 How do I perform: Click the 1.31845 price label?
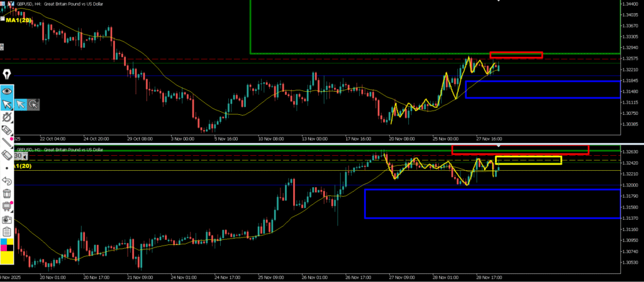(x=631, y=80)
